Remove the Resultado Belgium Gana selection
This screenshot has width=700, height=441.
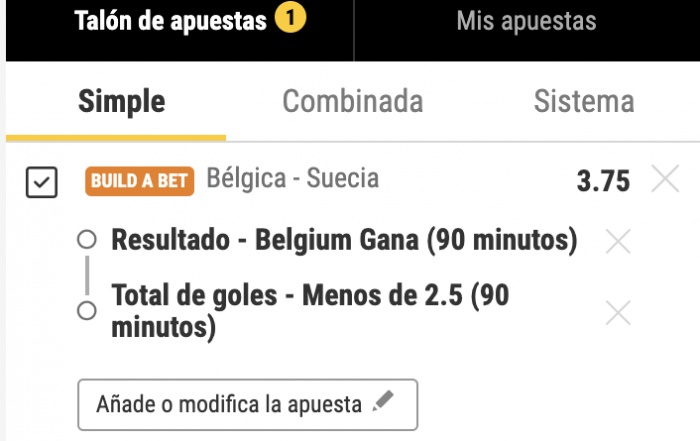619,241
